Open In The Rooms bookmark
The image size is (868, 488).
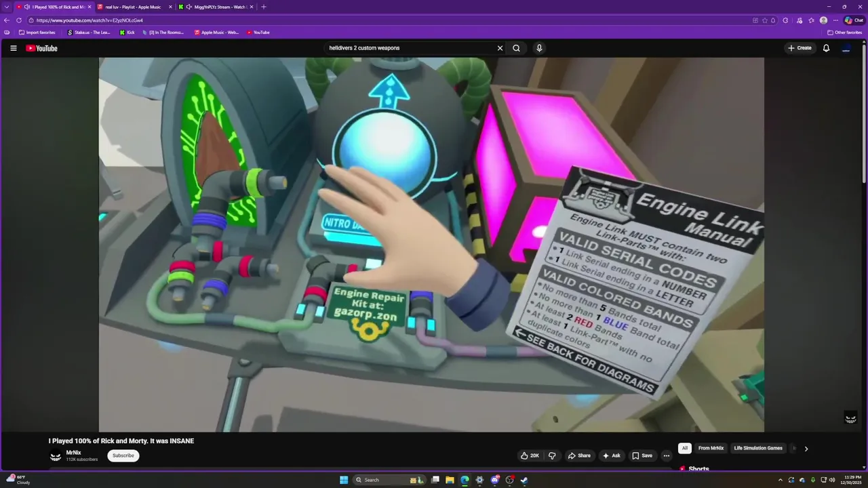click(162, 33)
